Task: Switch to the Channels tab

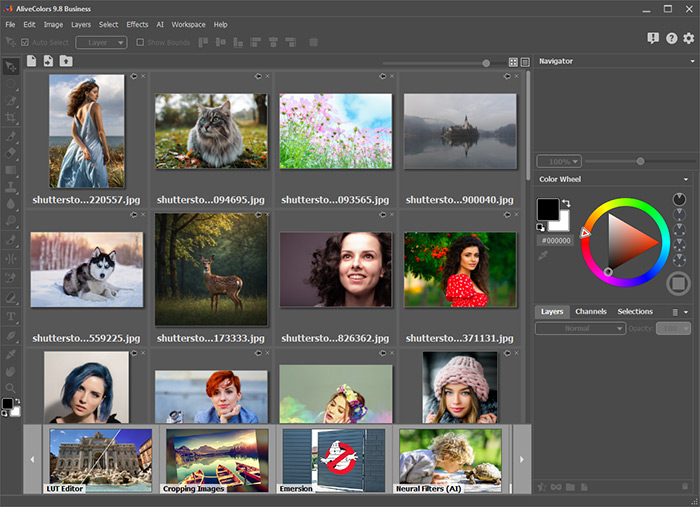Action: 591,312
